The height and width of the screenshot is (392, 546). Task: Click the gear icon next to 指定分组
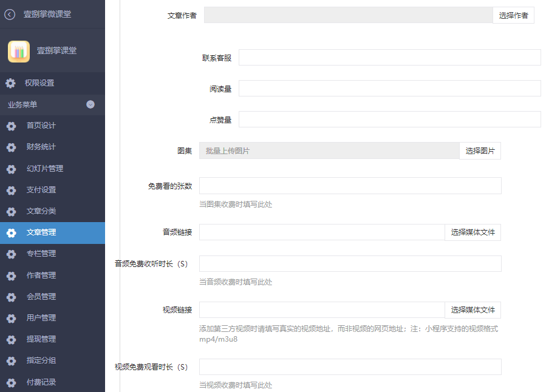[11, 360]
